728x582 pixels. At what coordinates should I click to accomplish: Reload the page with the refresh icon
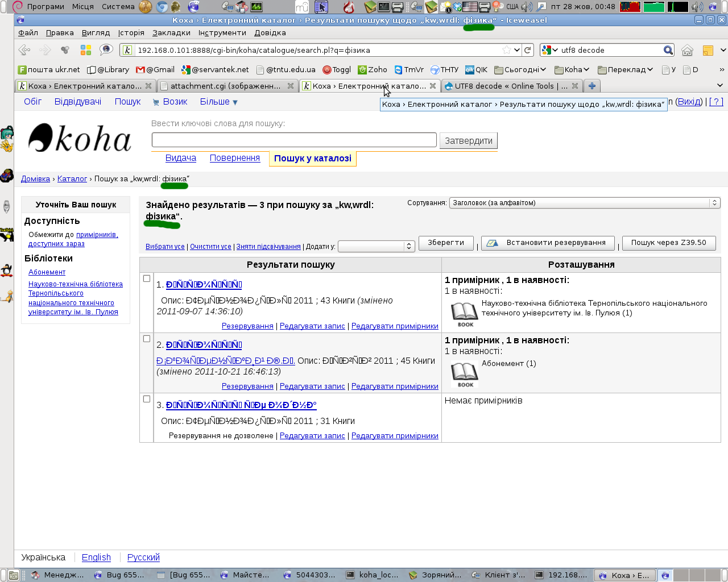click(528, 50)
